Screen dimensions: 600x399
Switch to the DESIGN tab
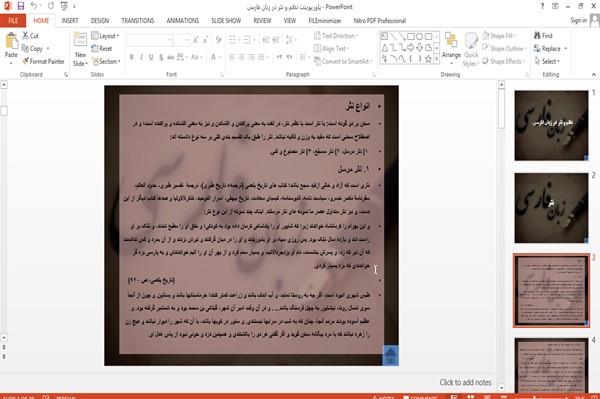(x=99, y=20)
